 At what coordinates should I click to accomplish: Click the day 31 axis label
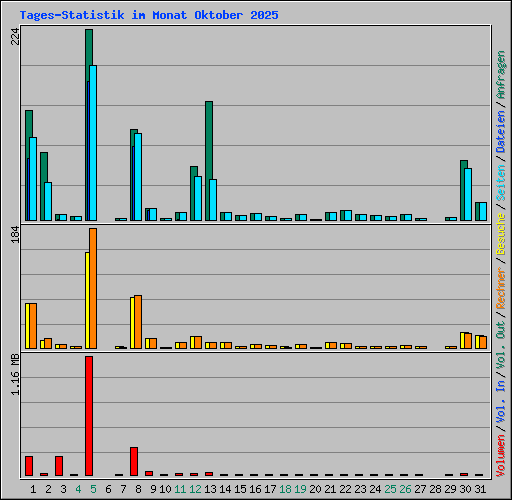point(480,489)
